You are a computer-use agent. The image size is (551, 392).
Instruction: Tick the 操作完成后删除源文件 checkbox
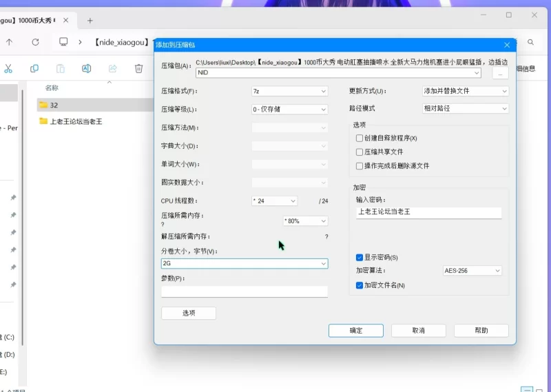(360, 166)
